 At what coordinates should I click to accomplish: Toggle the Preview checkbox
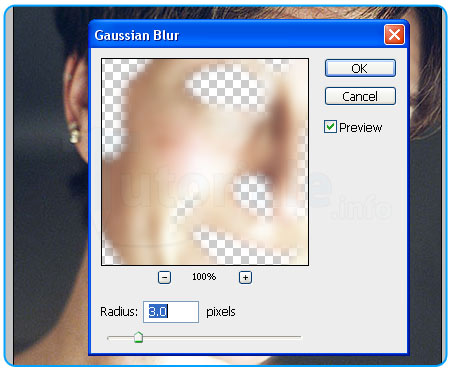(x=330, y=127)
